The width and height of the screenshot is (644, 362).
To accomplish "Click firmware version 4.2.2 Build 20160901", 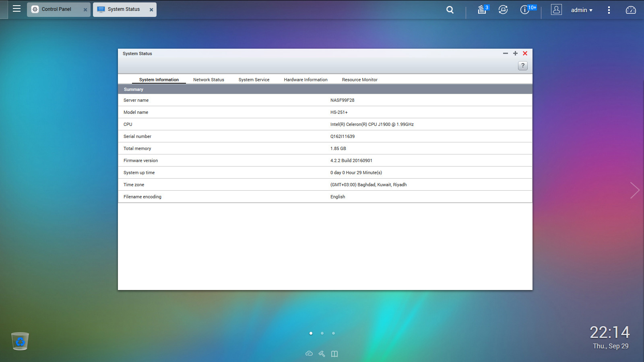I will 351,160.
